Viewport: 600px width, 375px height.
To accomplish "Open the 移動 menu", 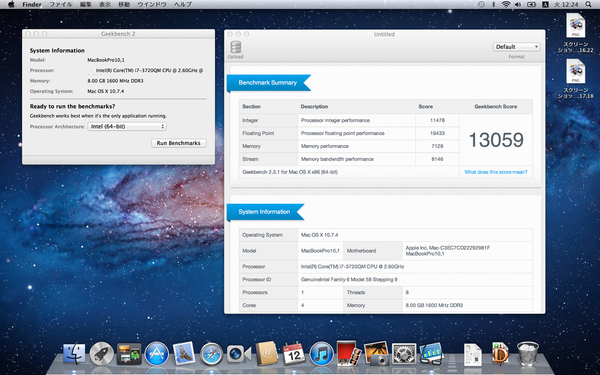I will 124,4.
